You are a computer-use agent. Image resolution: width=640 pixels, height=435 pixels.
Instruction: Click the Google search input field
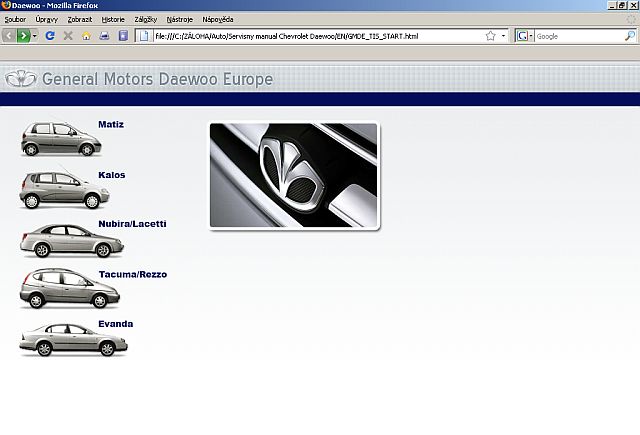tap(580, 36)
